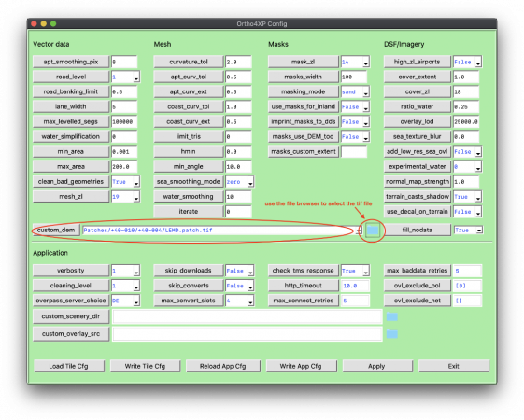
Task: Focus the http_timeout value field
Action: pyautogui.click(x=355, y=286)
